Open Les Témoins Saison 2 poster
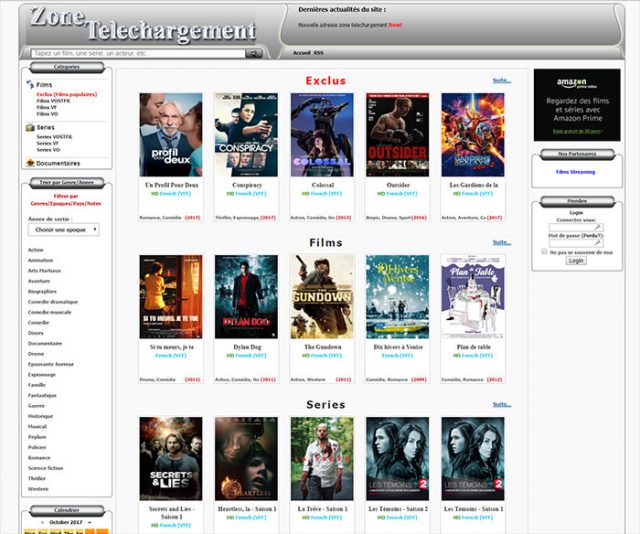This screenshot has height=534, width=640. [398, 459]
